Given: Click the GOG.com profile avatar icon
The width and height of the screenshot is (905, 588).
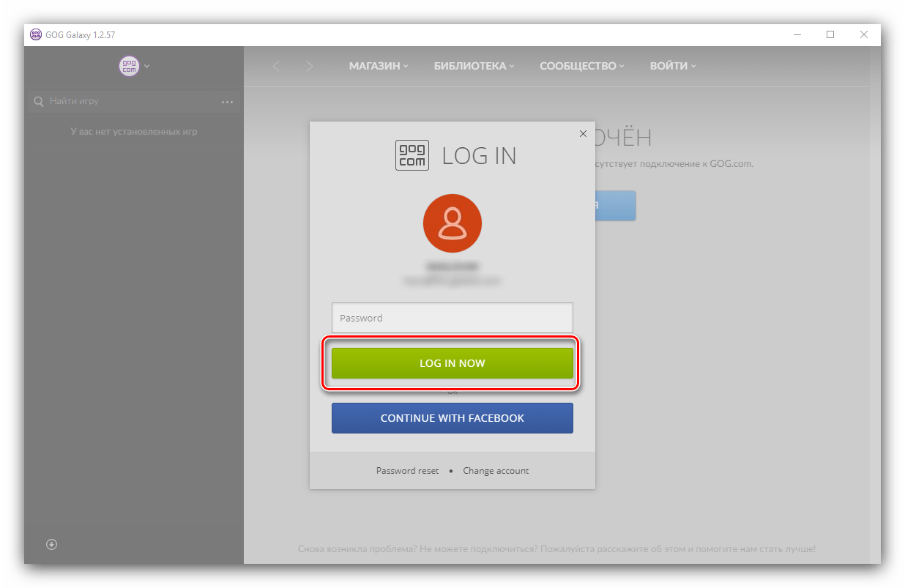Looking at the screenshot, I should point(129,66).
